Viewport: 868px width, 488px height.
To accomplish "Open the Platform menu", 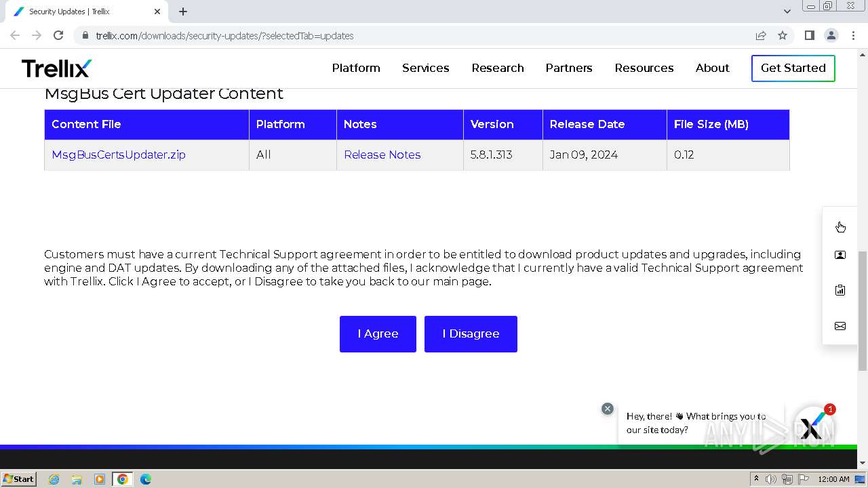I will 356,68.
